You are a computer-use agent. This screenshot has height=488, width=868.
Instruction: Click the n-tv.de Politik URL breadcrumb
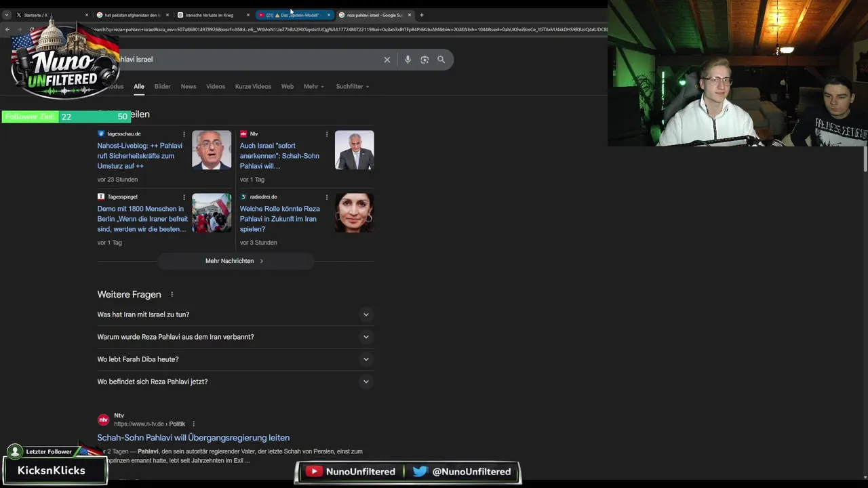click(x=150, y=424)
